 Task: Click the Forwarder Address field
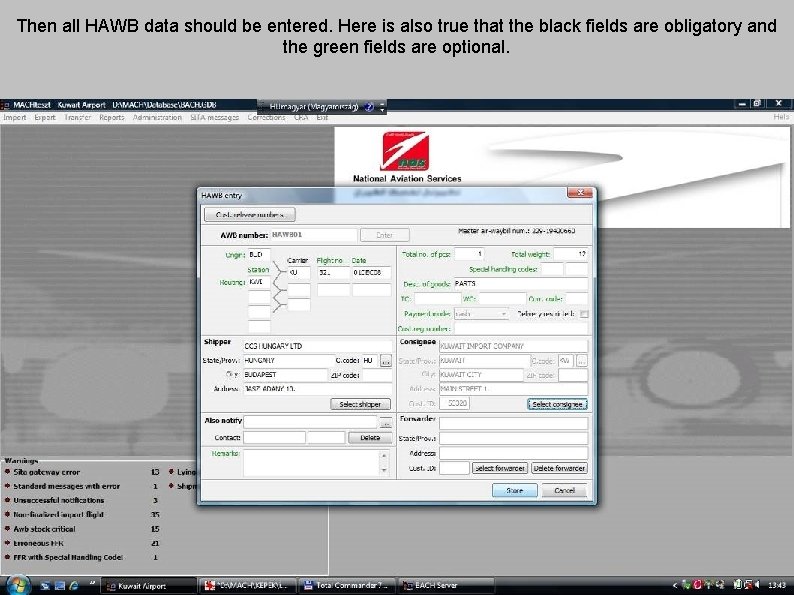513,453
